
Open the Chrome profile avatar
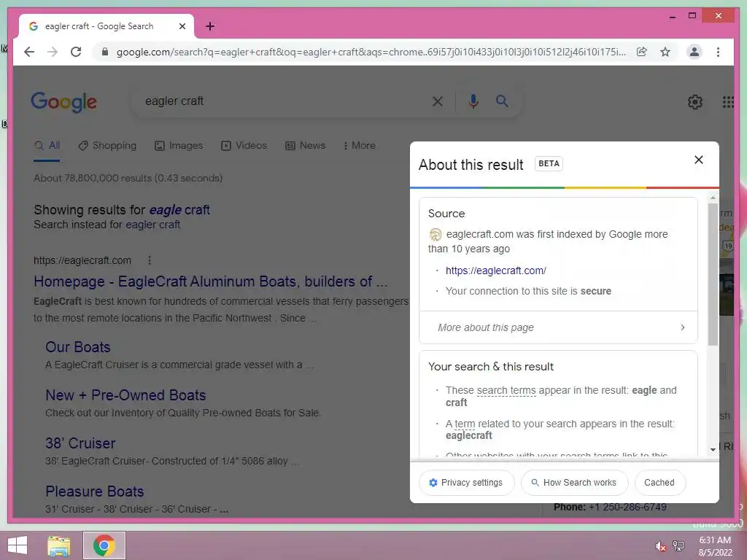(x=694, y=52)
